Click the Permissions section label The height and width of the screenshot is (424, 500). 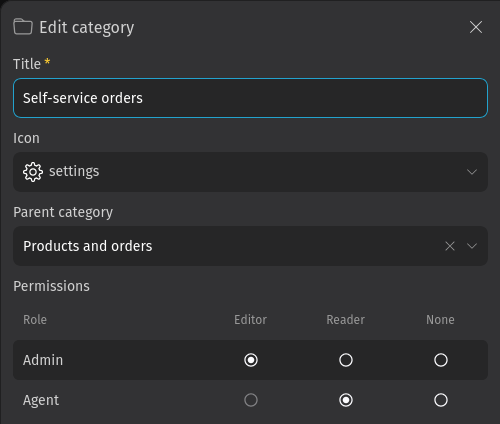click(51, 286)
